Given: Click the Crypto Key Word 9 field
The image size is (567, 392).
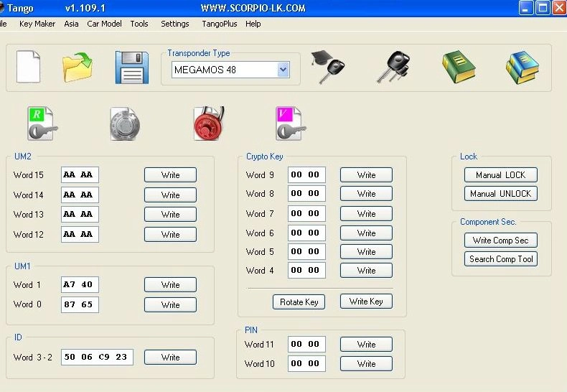Looking at the screenshot, I should (x=306, y=175).
